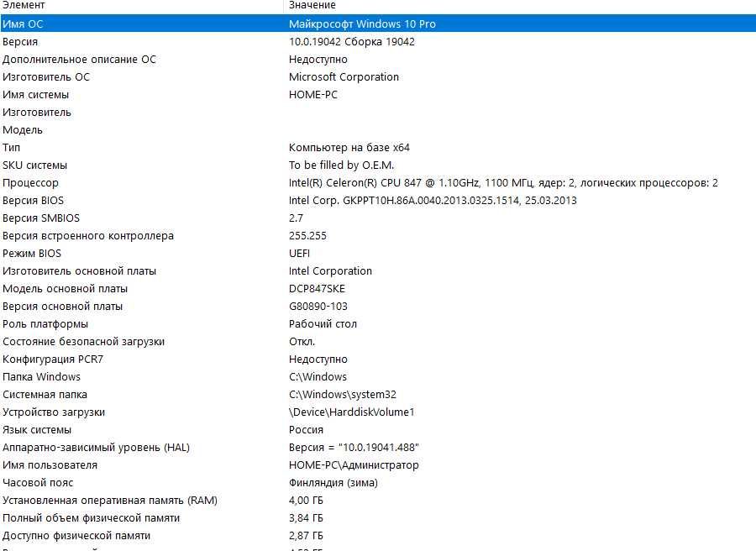This screenshot has height=551, width=756.
Task: Click the Microsoft Corporation value
Action: click(344, 77)
